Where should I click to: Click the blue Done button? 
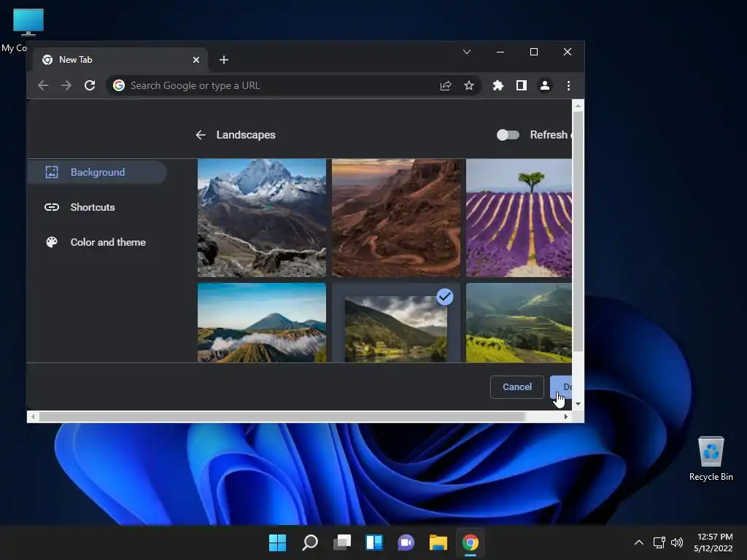561,387
